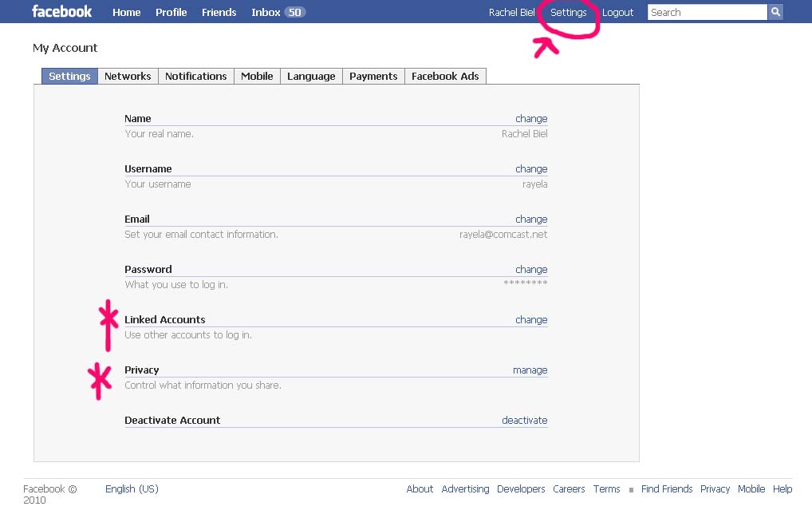
Task: Switch to the Payments tab
Action: tap(373, 76)
